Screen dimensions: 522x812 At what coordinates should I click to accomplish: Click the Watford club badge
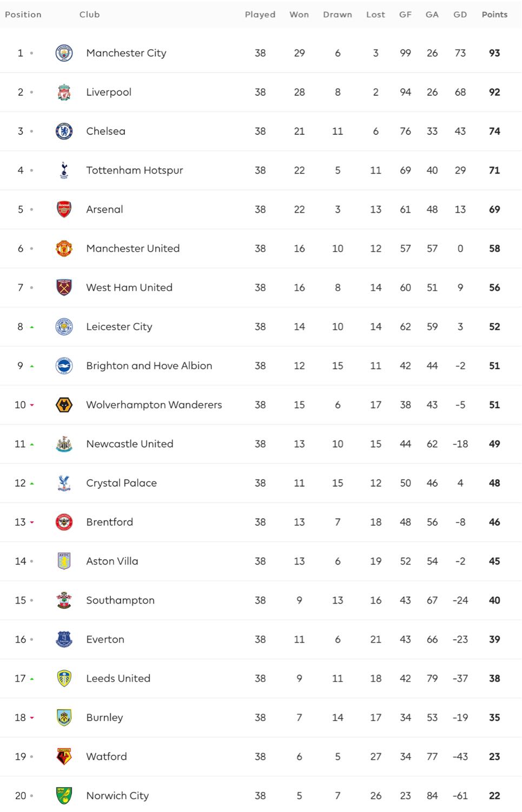click(64, 756)
